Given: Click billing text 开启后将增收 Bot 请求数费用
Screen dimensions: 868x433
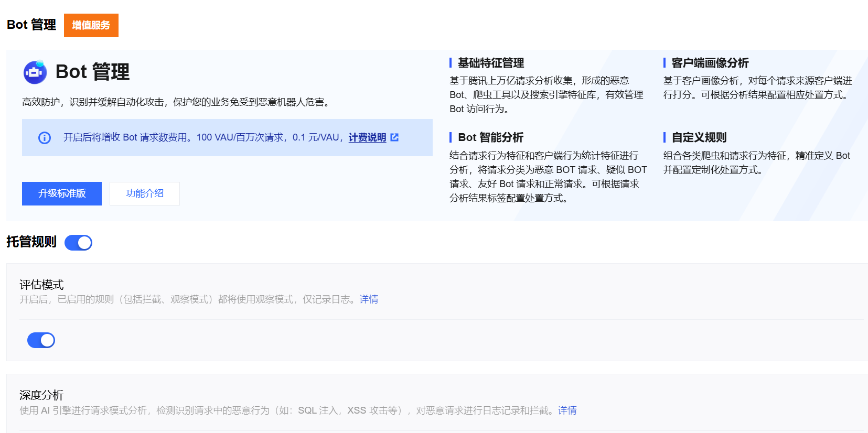Looking at the screenshot, I should tap(127, 137).
